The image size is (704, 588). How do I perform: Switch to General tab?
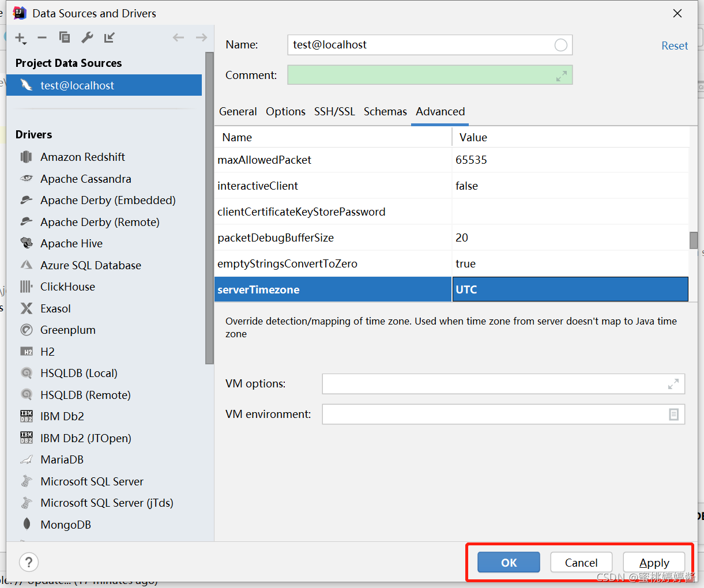pos(238,111)
